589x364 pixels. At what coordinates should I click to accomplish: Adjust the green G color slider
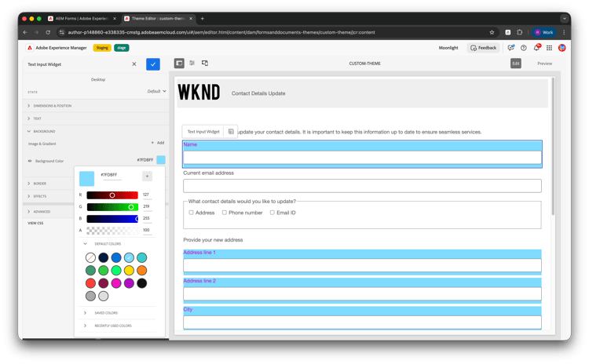112,207
